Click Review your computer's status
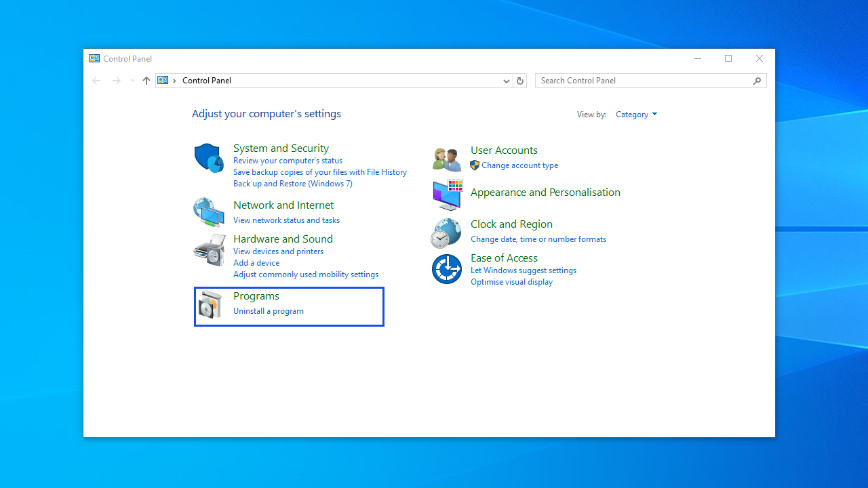868x488 pixels. [288, 161]
